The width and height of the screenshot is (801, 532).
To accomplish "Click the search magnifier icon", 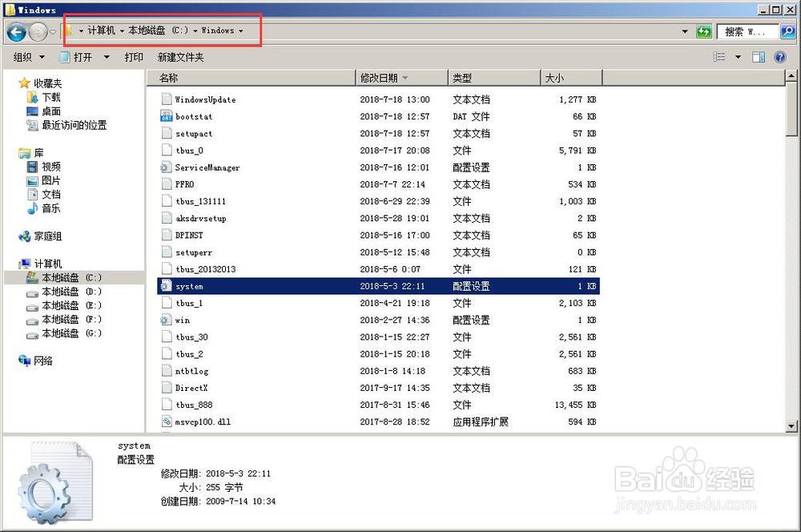I will click(x=788, y=31).
